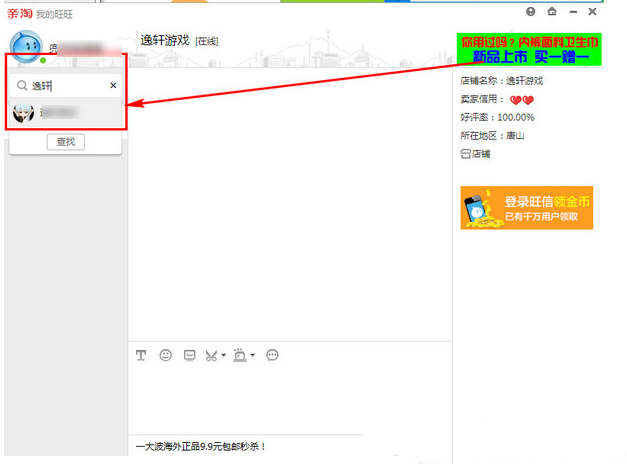The width and height of the screenshot is (627, 464).
Task: Click my blue Wangwang profile avatar
Action: point(26,46)
